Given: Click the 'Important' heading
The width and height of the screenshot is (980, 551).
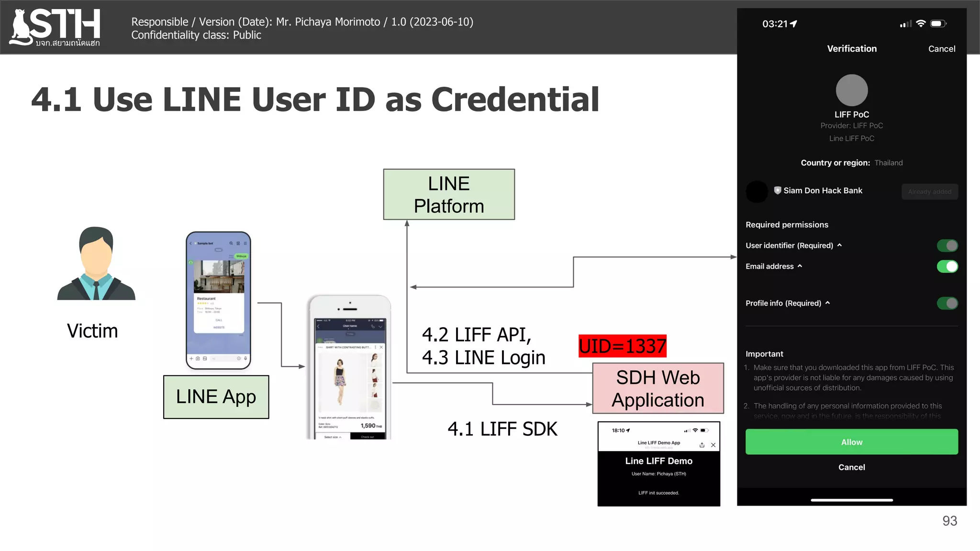Looking at the screenshot, I should [764, 354].
